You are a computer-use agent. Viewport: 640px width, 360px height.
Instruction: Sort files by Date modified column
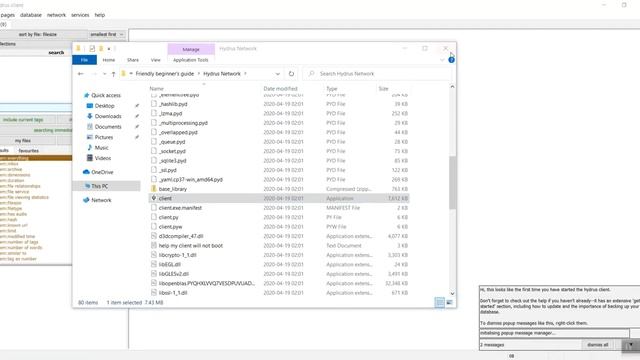(280, 89)
